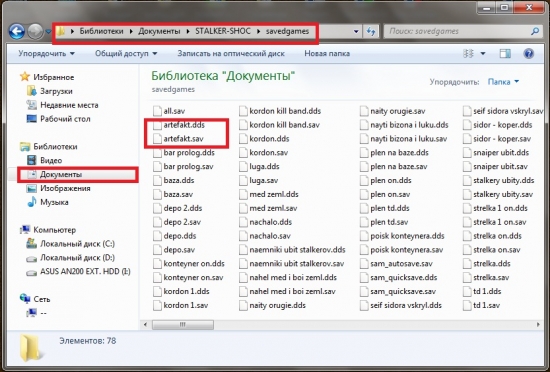The width and height of the screenshot is (550, 372).
Task: Click the kordon kill band.dds file icon
Action: [243, 111]
